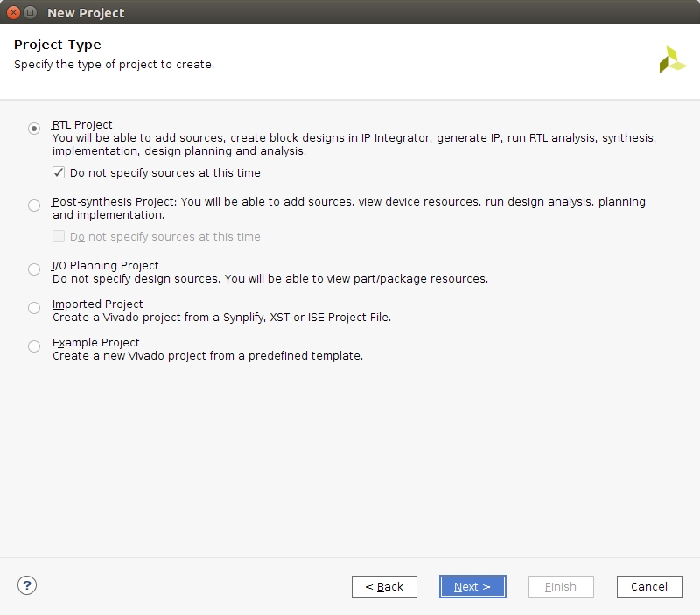Click the Xilinx logo in header

pos(672,59)
